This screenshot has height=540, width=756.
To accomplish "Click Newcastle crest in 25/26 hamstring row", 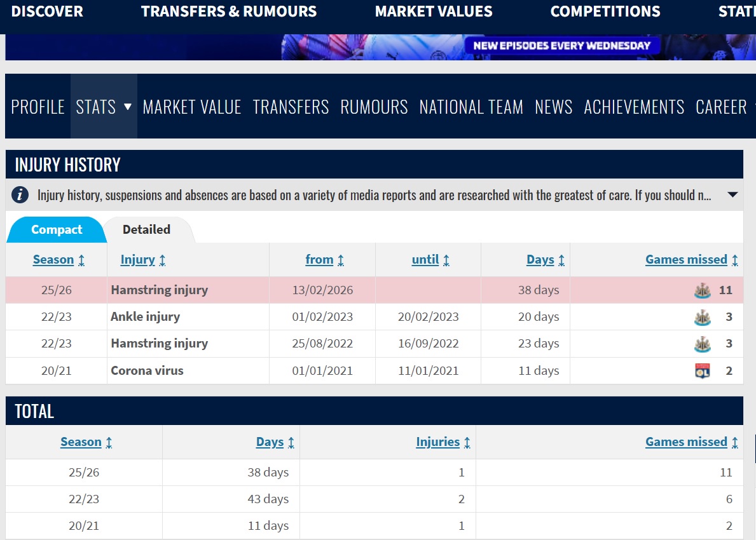I will [x=702, y=290].
